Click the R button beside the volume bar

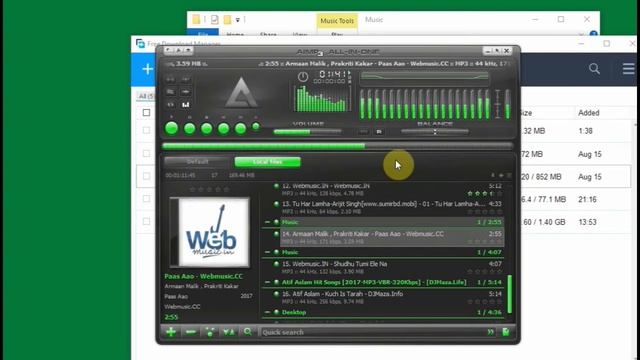tap(379, 132)
